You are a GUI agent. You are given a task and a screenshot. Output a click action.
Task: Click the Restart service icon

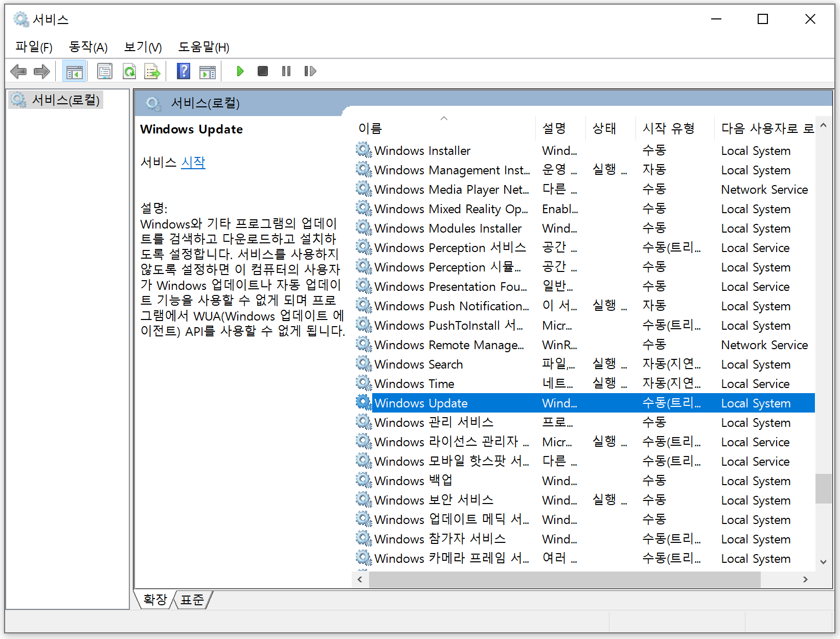[x=310, y=71]
